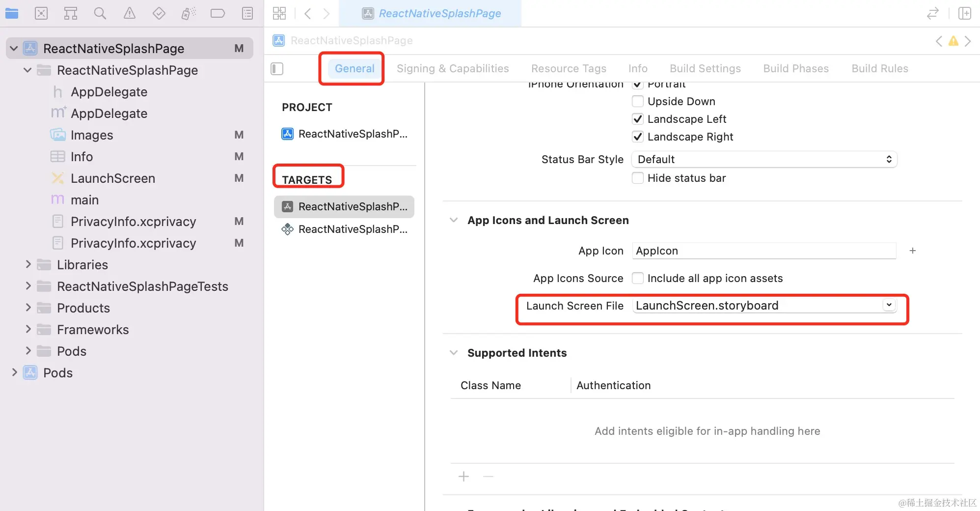
Task: Select the Images asset catalog
Action: 92,135
